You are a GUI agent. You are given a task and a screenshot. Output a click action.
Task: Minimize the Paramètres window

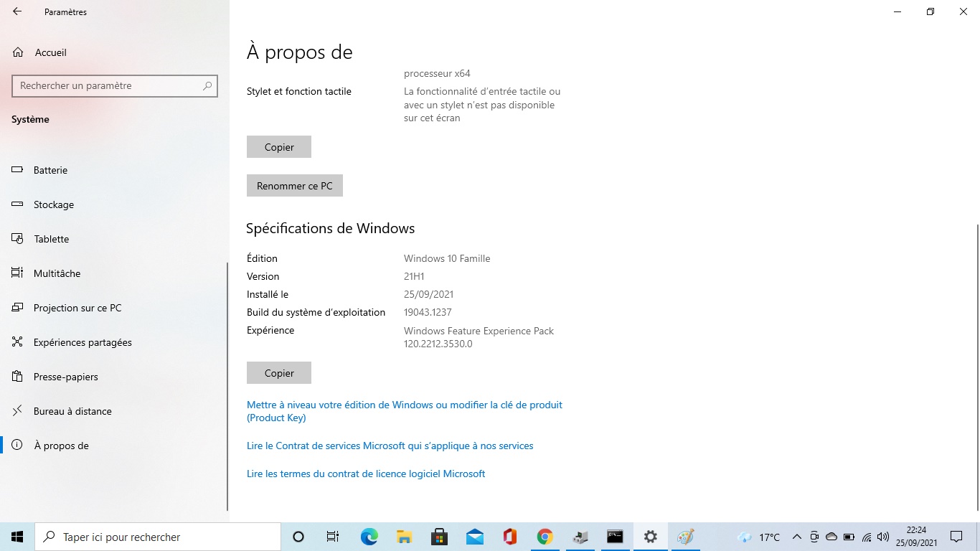[897, 11]
